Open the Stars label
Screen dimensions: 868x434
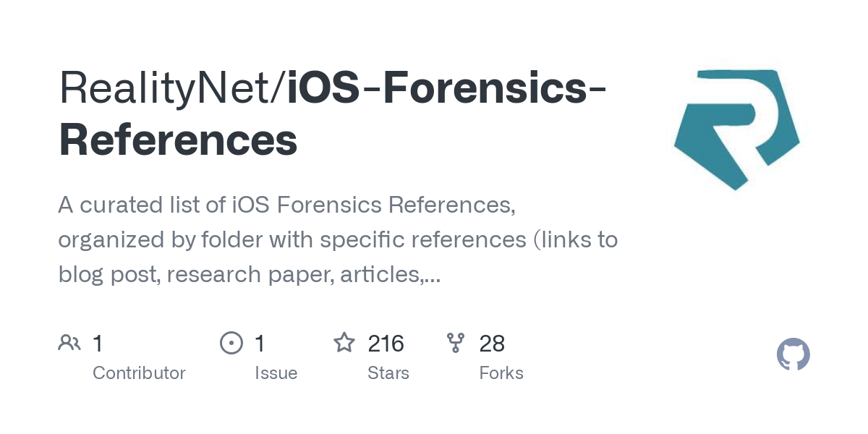coord(388,373)
